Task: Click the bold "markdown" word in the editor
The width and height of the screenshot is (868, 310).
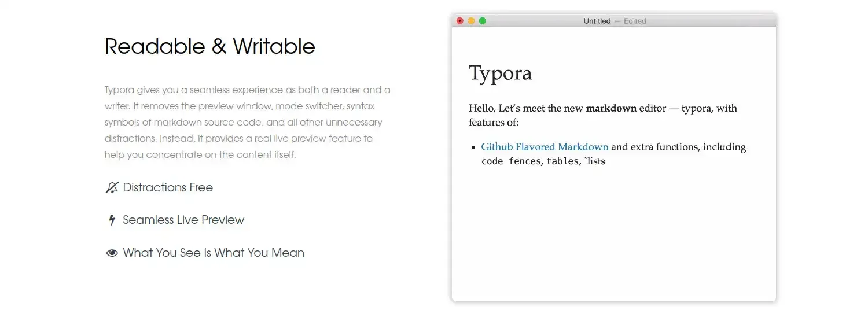Action: coord(611,108)
